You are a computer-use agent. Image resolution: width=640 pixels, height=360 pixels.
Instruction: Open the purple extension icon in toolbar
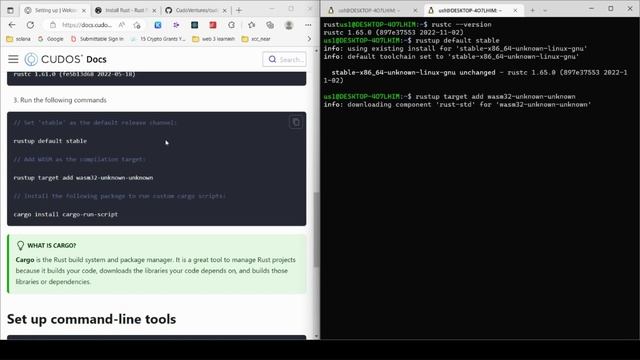(176, 25)
